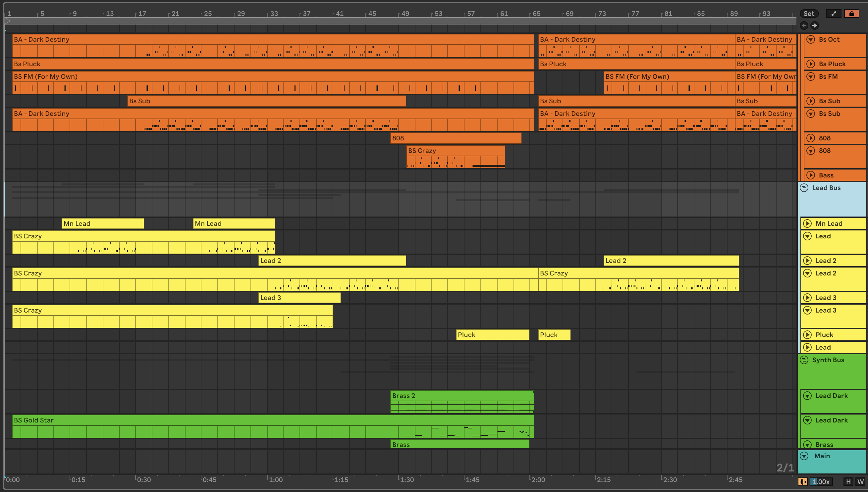This screenshot has height=492, width=868.
Task: Click the Mn Lead track unfold icon
Action: pyautogui.click(x=807, y=223)
